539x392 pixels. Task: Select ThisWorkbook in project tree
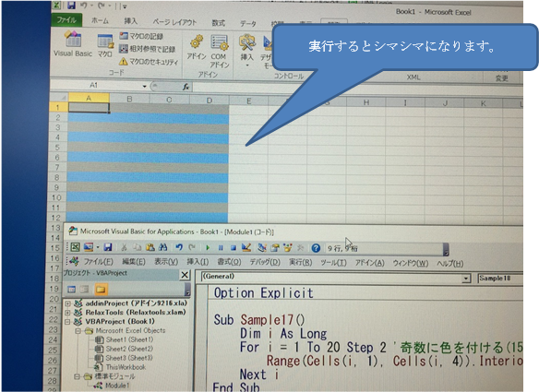click(x=126, y=367)
